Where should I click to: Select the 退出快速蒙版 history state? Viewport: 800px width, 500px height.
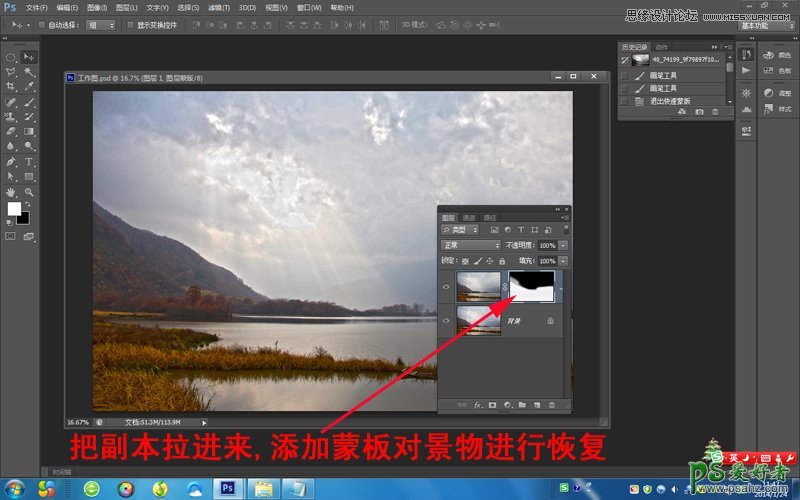668,101
